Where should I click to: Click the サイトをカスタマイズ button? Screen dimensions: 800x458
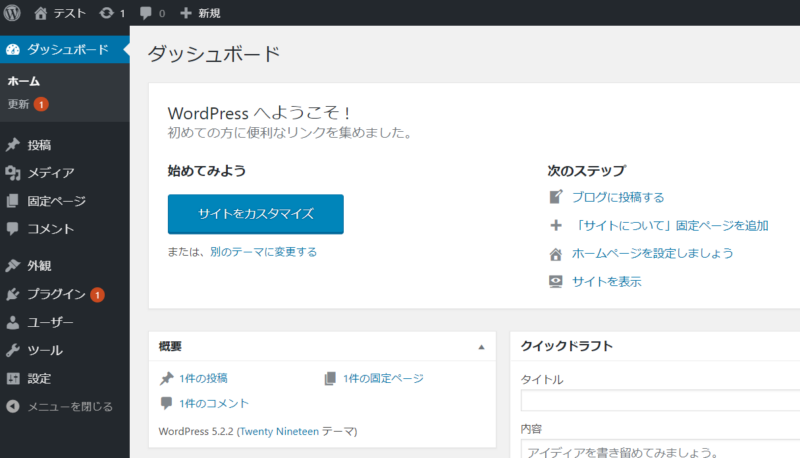[256, 214]
